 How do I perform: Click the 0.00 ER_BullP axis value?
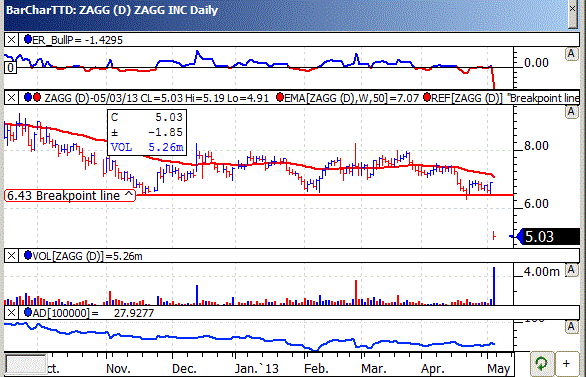pyautogui.click(x=536, y=62)
